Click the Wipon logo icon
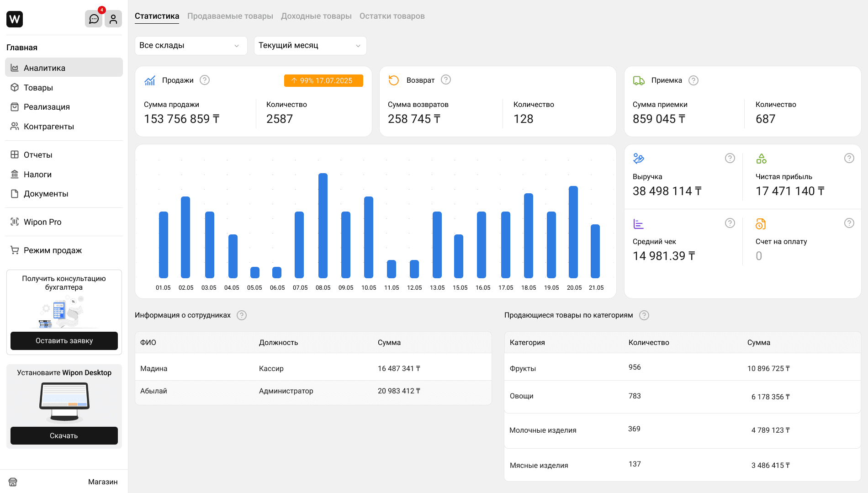 pos(15,19)
